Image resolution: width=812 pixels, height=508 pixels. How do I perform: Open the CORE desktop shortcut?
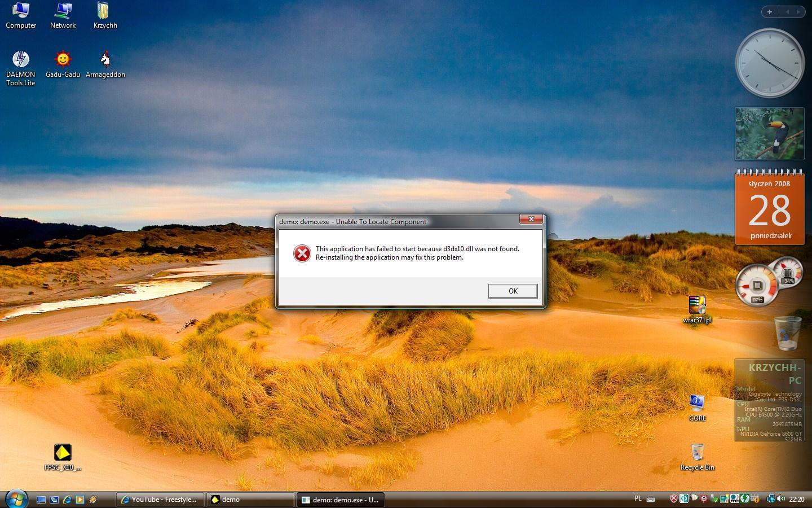point(697,403)
